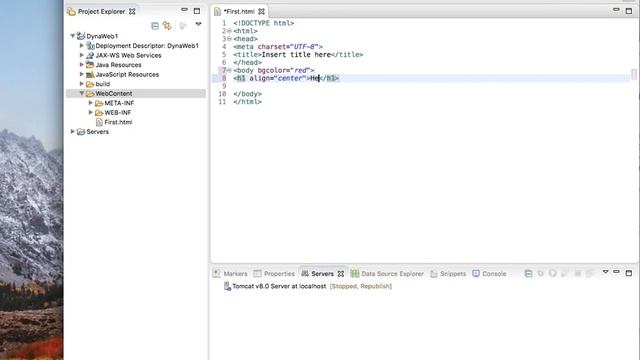The height and width of the screenshot is (360, 640).
Task: Stop the server from Servers toolbar
Action: [x=578, y=273]
